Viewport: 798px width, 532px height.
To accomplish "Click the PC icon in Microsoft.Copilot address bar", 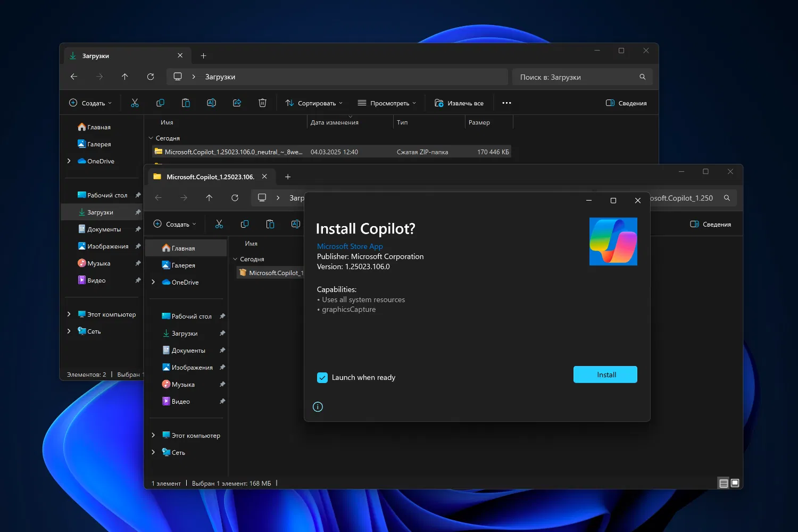I will [262, 198].
